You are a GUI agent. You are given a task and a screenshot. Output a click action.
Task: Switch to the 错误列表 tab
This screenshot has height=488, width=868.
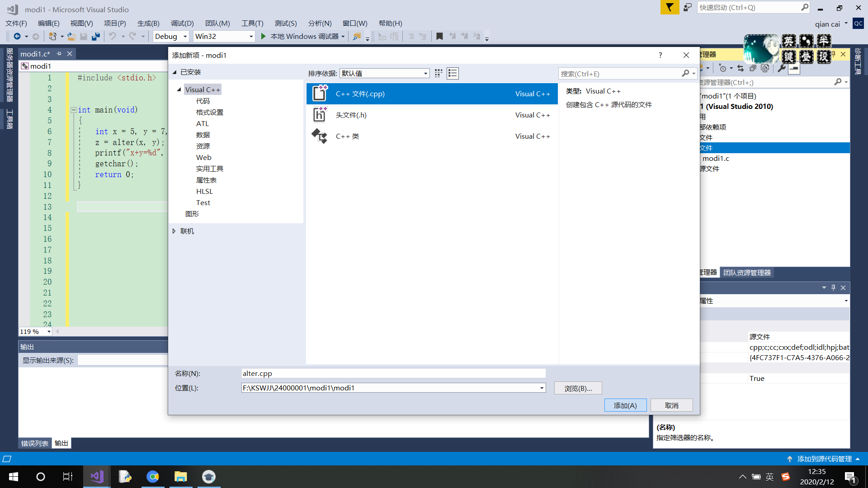tap(34, 443)
